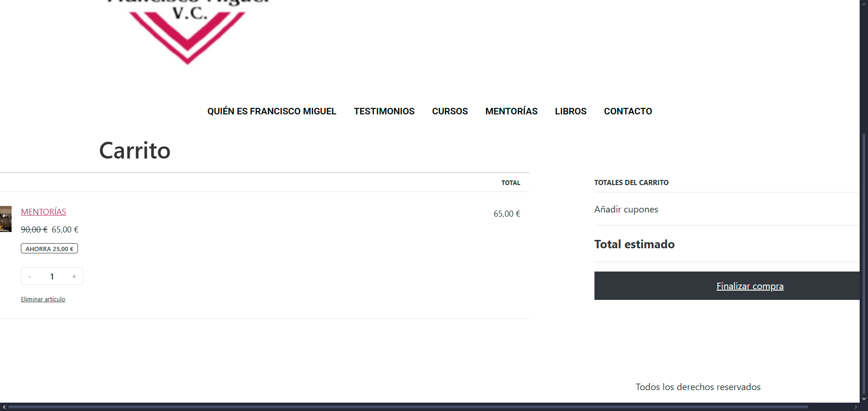
Task: Click the horizontal scrollbar thumb at bottom
Action: (409, 407)
